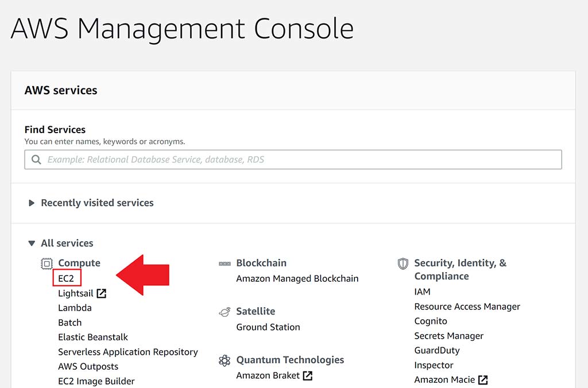Open Ground Station service

(x=268, y=327)
